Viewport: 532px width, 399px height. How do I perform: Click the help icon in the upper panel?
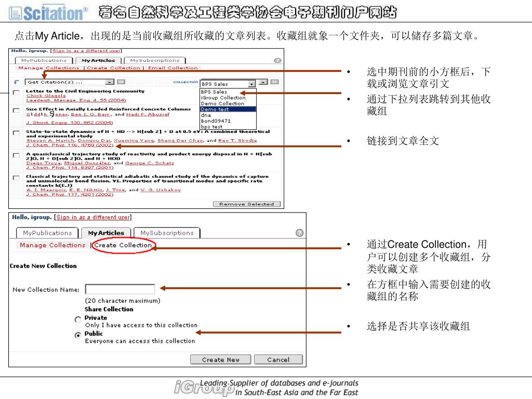coord(277,60)
